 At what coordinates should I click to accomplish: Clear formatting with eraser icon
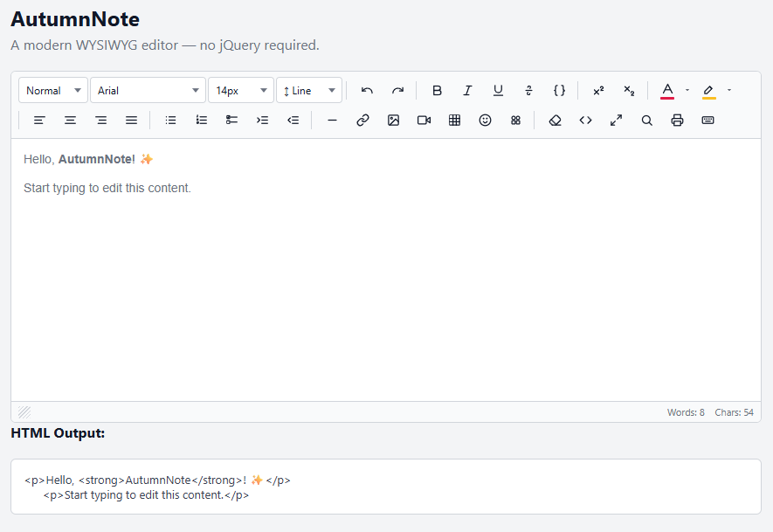pos(556,121)
